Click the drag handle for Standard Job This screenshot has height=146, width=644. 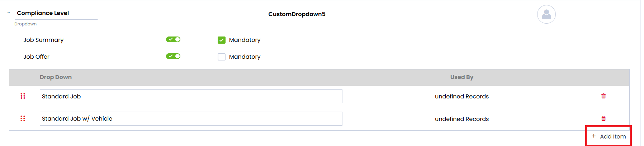click(23, 96)
